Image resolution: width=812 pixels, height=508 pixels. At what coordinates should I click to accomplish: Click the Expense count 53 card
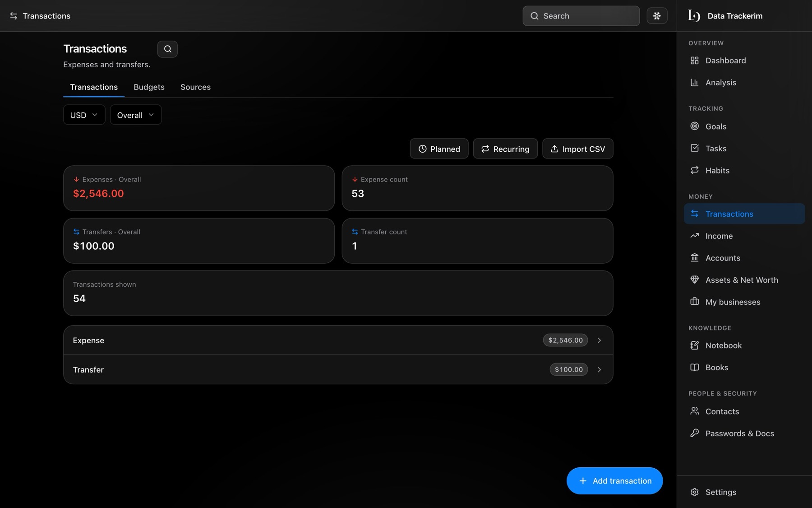tap(477, 188)
